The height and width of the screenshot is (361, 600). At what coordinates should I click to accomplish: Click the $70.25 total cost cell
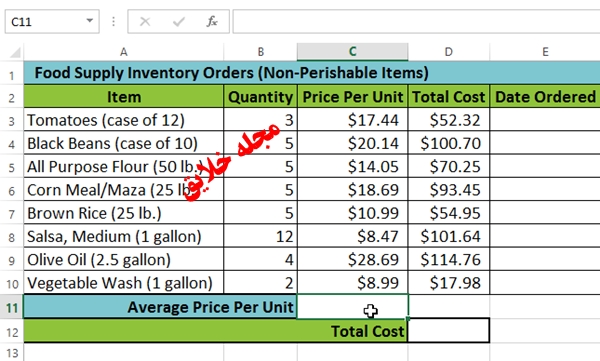pos(449,167)
